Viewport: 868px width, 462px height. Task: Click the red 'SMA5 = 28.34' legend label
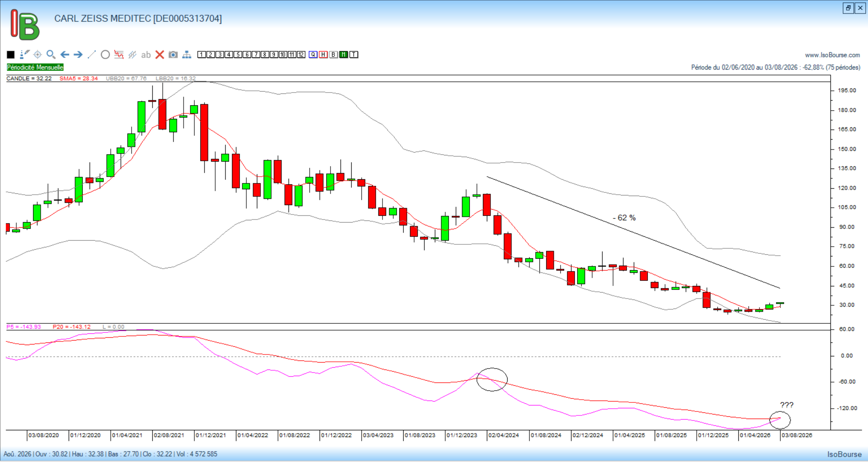pyautogui.click(x=79, y=79)
